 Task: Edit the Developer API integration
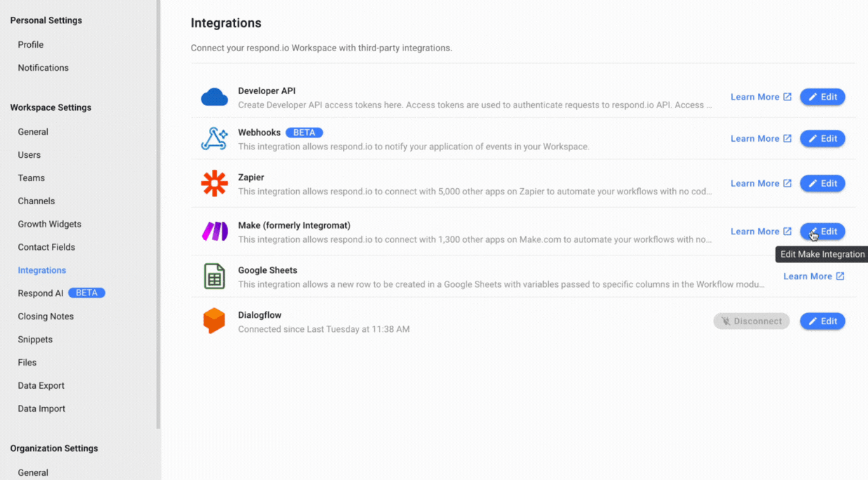point(822,97)
